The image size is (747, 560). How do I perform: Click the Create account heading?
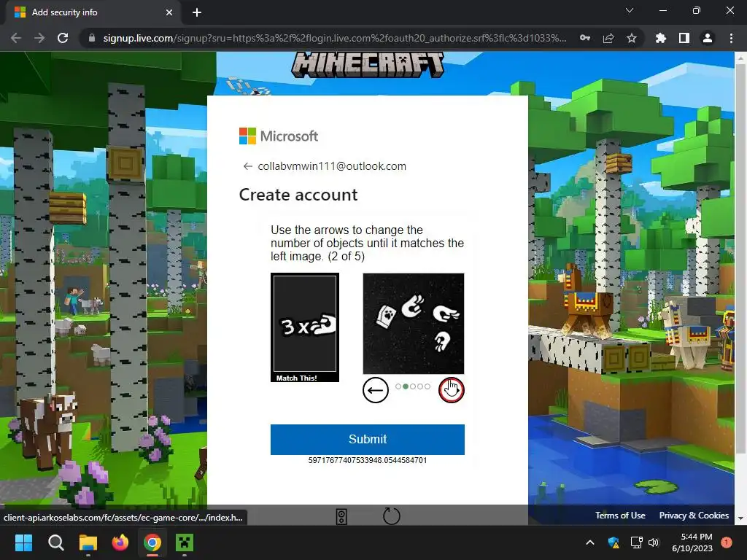coord(298,195)
